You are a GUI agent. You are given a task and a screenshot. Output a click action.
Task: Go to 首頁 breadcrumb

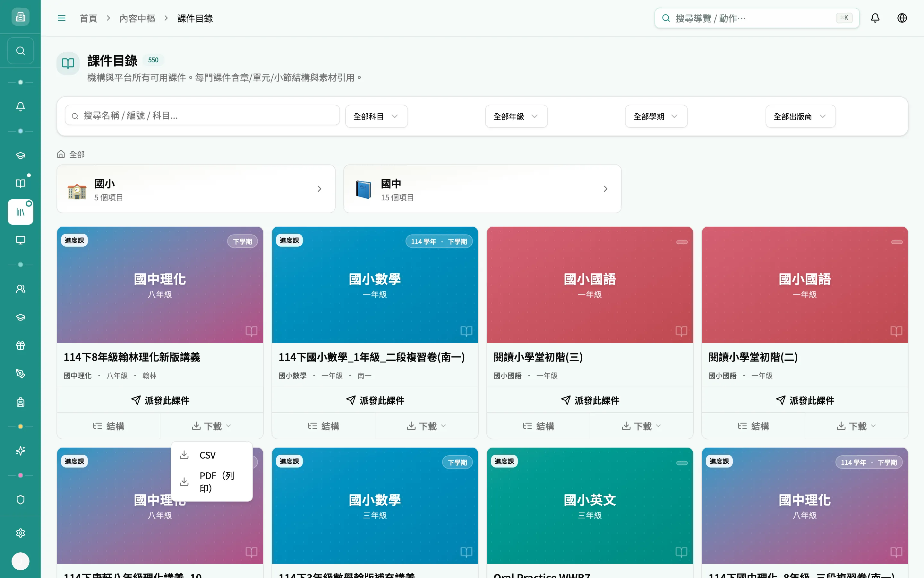[x=88, y=18]
